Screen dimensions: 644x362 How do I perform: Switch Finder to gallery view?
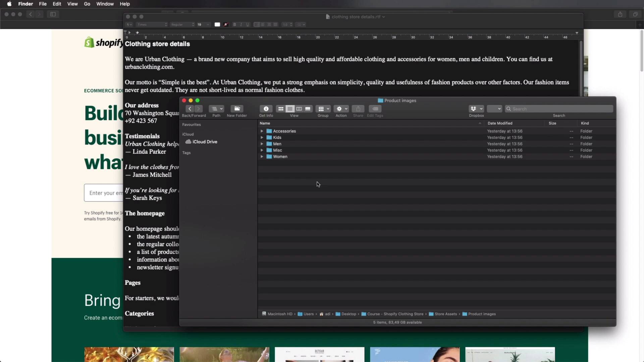308,109
